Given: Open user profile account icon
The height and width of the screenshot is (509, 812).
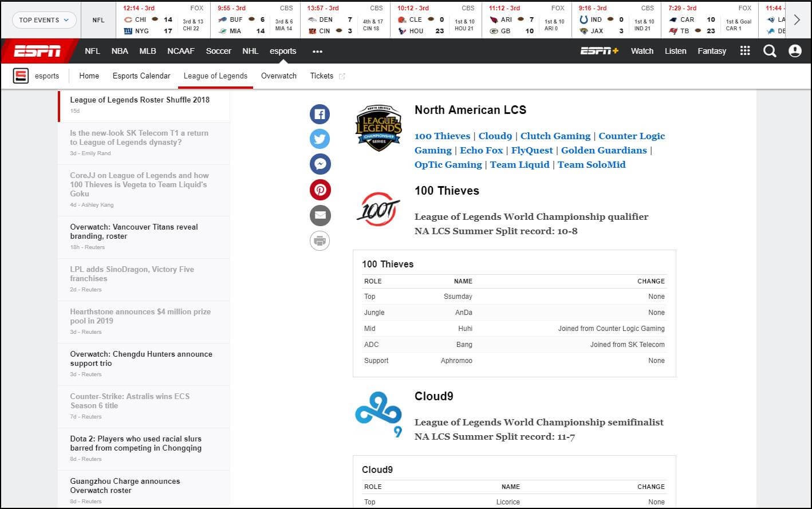Looking at the screenshot, I should [x=795, y=51].
